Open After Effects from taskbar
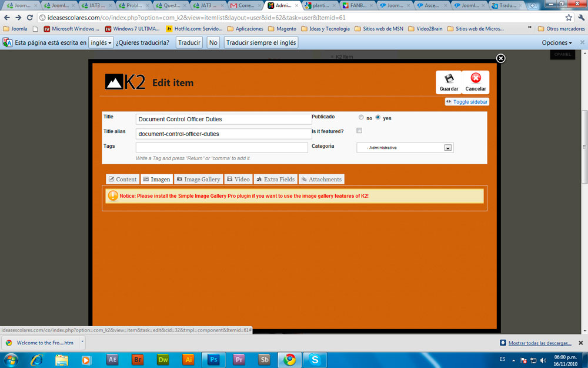This screenshot has height=368, width=588. coord(112,359)
